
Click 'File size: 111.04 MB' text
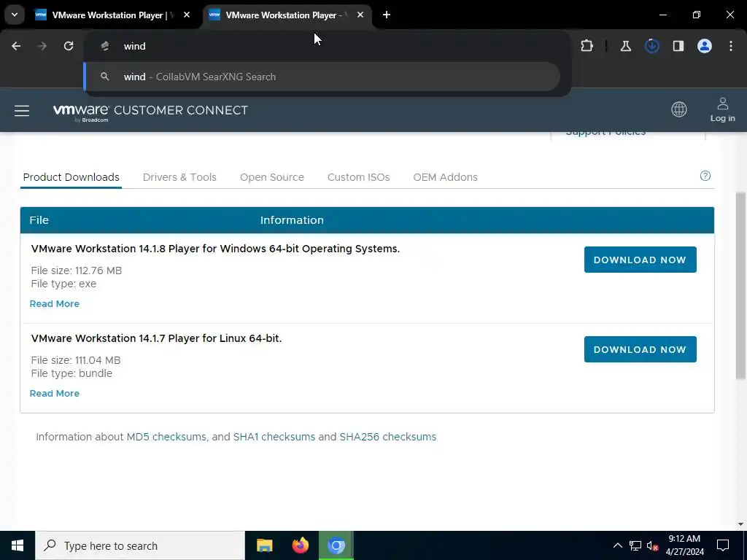[x=76, y=360]
